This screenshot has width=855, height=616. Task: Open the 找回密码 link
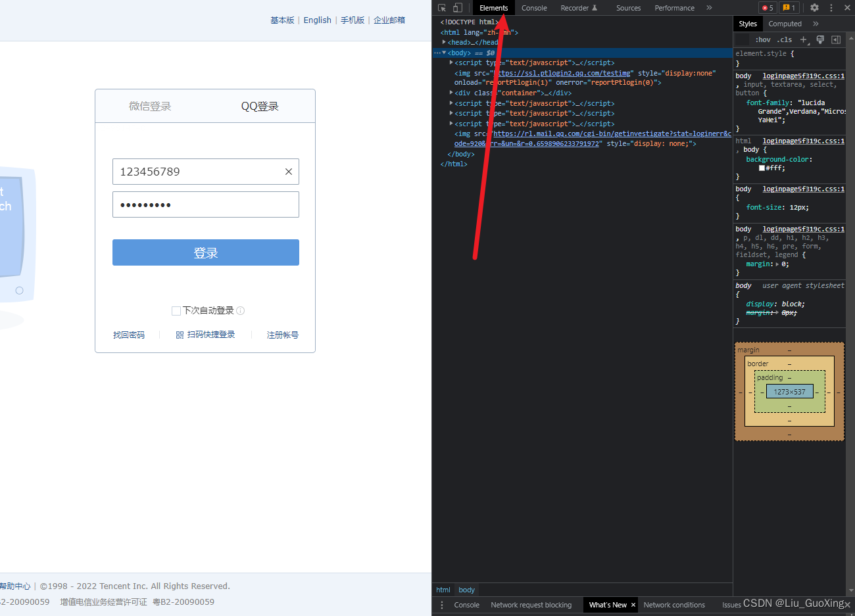129,335
